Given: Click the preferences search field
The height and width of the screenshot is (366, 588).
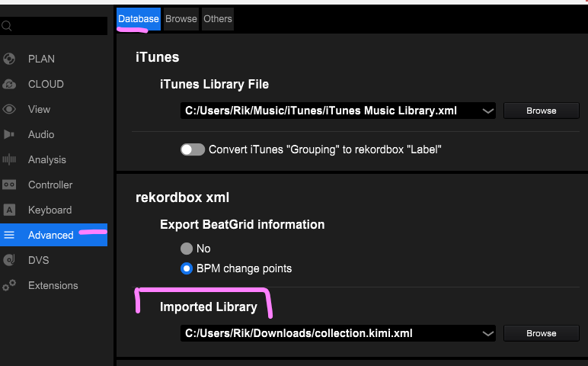Looking at the screenshot, I should pos(53,26).
